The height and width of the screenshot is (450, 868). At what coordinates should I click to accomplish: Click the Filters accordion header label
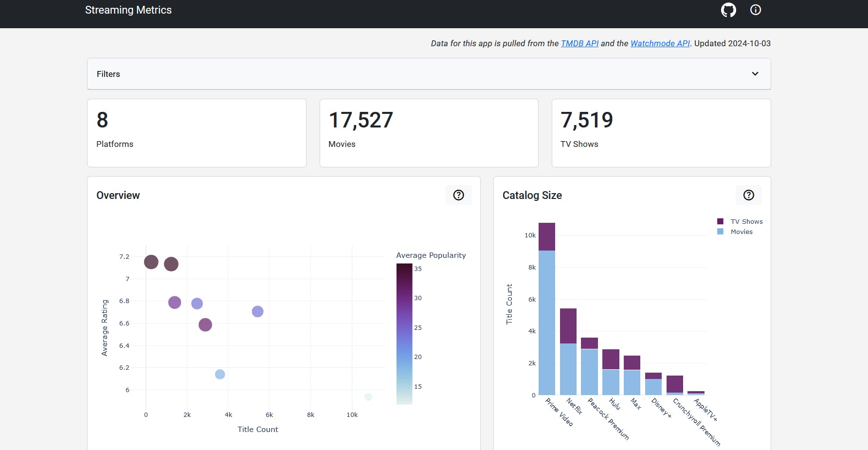[108, 74]
